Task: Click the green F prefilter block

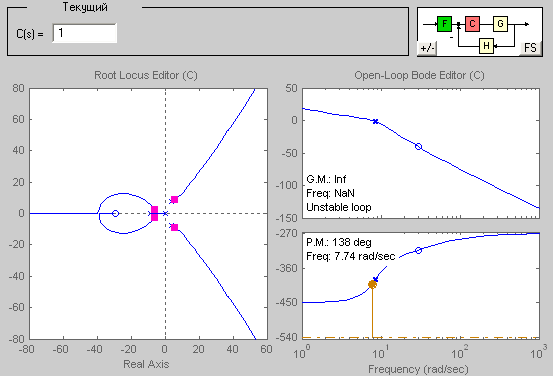Action: [x=444, y=24]
